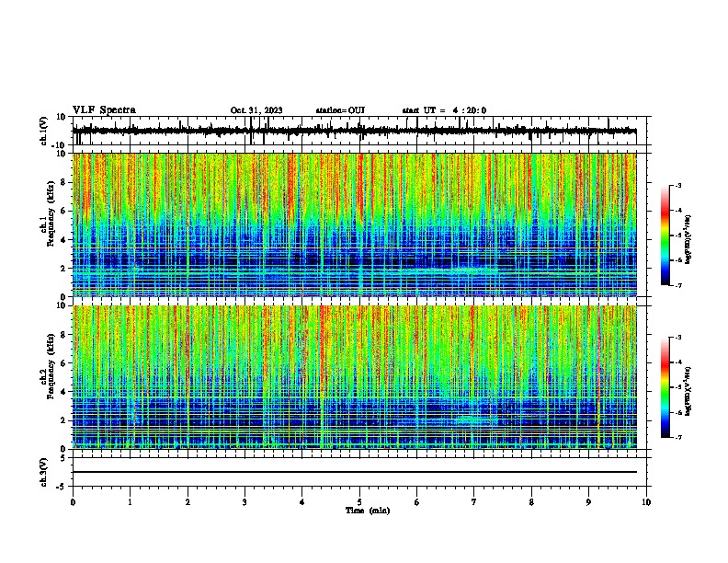The image size is (728, 563).
Task: Click the ch.1 color scale bar
Action: pos(665,236)
